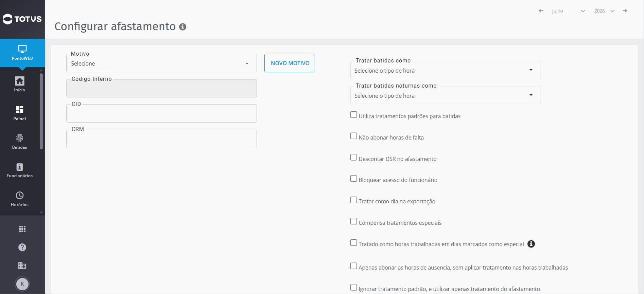Click info icon beside Configurar afastamento title
Viewport: 644px width, 294px height.
183,27
